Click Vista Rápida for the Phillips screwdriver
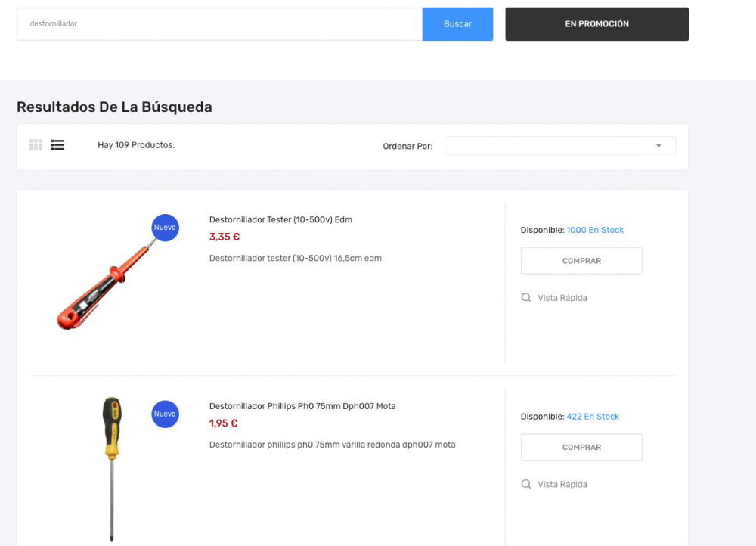756x546 pixels. [562, 485]
